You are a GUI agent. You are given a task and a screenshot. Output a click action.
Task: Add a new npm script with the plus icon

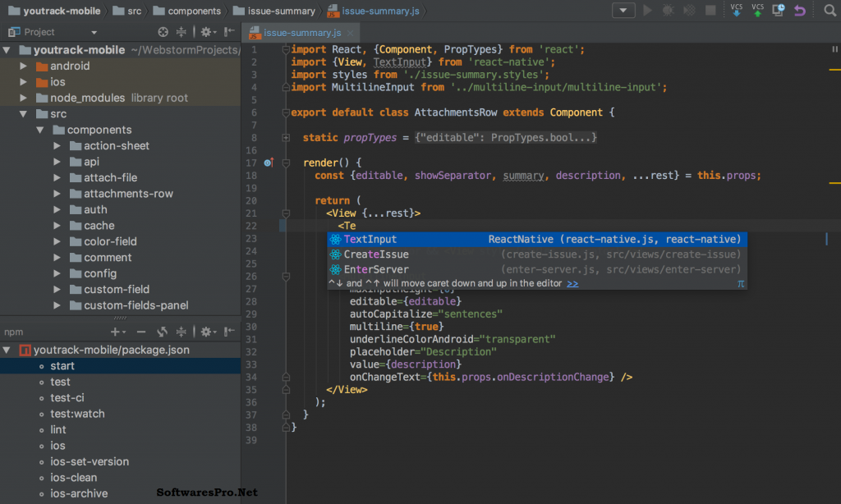click(x=115, y=332)
